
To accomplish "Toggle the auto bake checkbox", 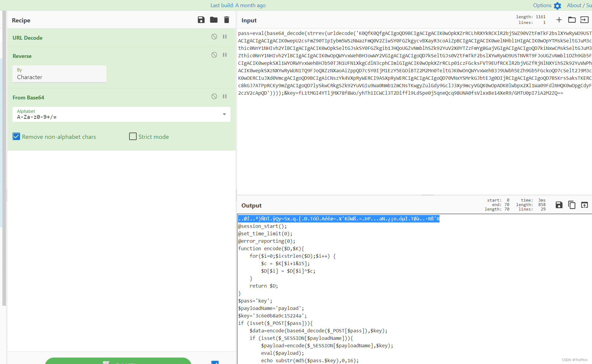I will click(215, 362).
